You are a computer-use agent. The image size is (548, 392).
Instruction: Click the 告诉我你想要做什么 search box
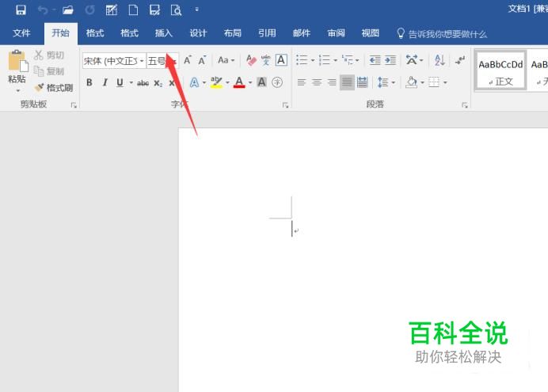click(442, 34)
